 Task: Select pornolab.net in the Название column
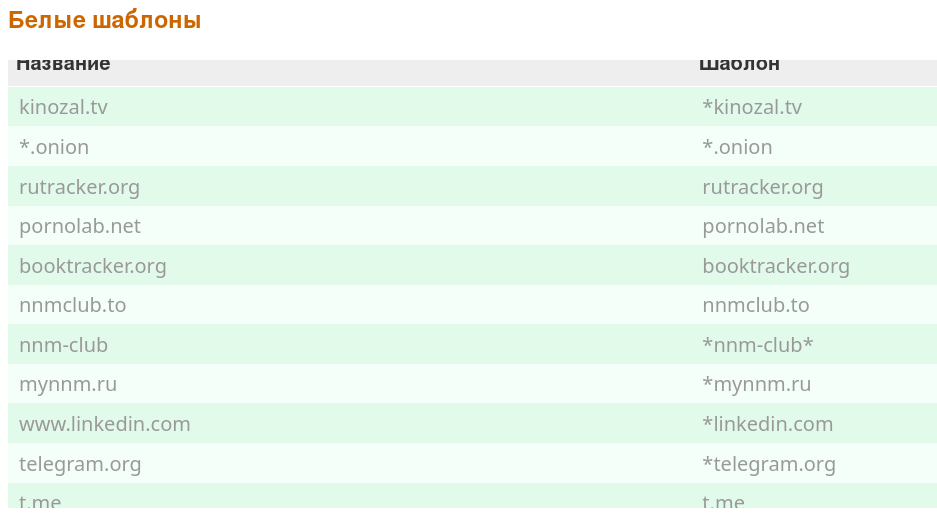80,226
